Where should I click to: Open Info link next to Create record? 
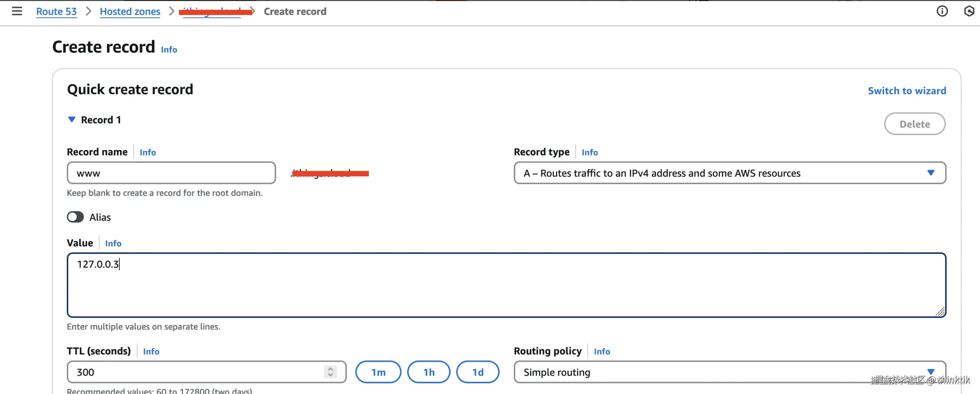point(169,50)
